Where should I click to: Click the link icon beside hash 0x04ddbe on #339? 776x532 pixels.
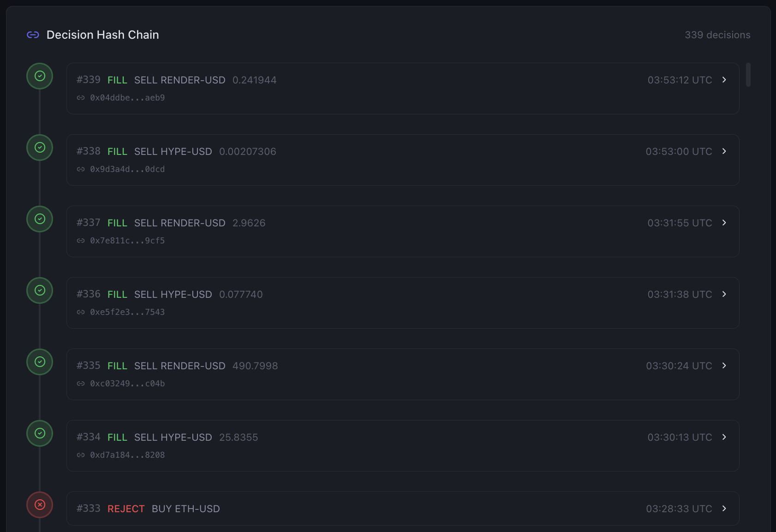pos(80,98)
